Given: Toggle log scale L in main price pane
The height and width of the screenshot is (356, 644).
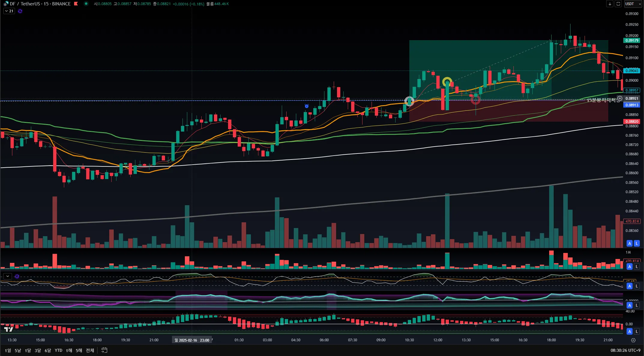Looking at the screenshot, I should click(x=636, y=243).
